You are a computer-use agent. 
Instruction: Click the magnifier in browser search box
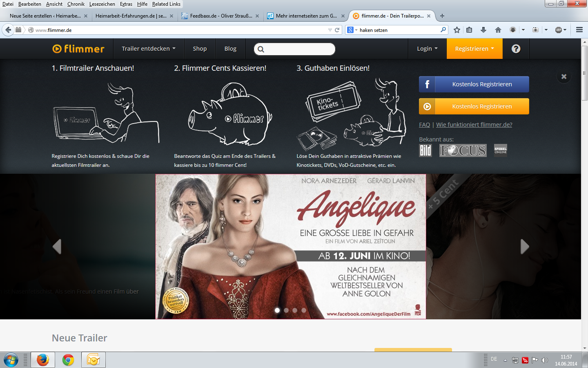click(x=443, y=30)
